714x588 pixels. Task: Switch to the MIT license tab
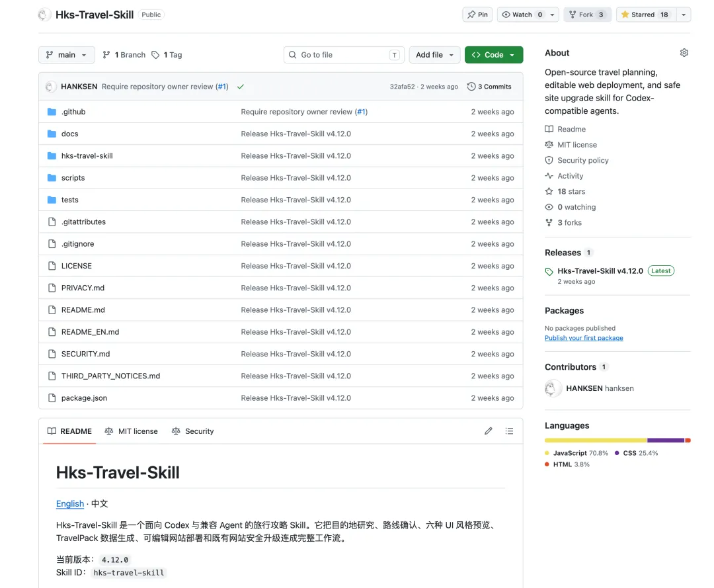[x=131, y=431]
